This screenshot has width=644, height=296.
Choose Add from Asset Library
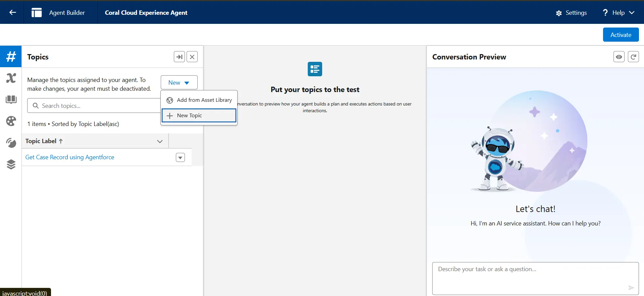pos(199,100)
